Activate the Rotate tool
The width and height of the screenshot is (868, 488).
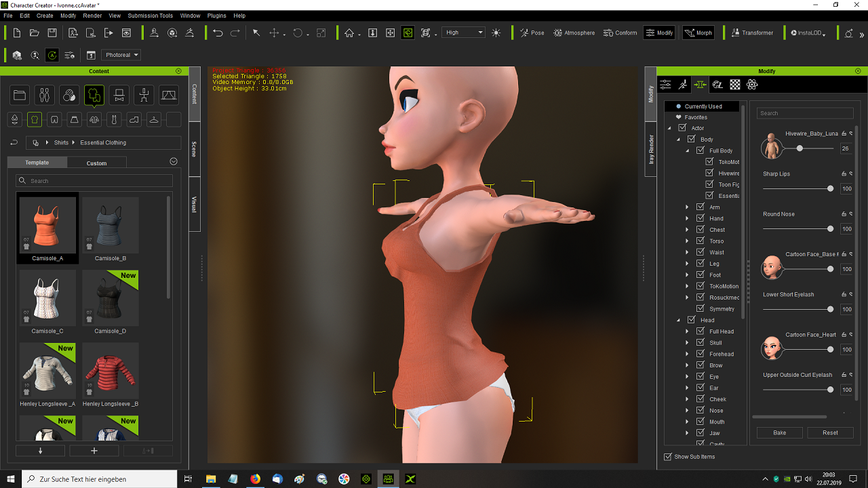pyautogui.click(x=298, y=33)
